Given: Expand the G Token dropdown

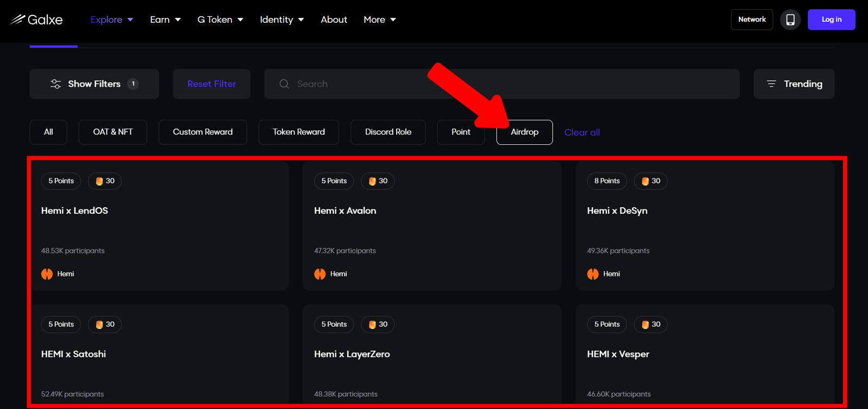Looking at the screenshot, I should [220, 20].
